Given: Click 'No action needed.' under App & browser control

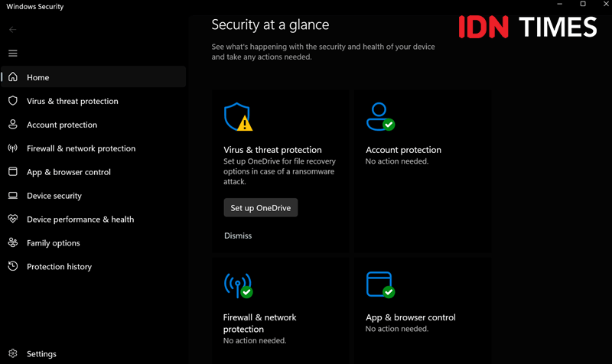Looking at the screenshot, I should click(x=396, y=329).
